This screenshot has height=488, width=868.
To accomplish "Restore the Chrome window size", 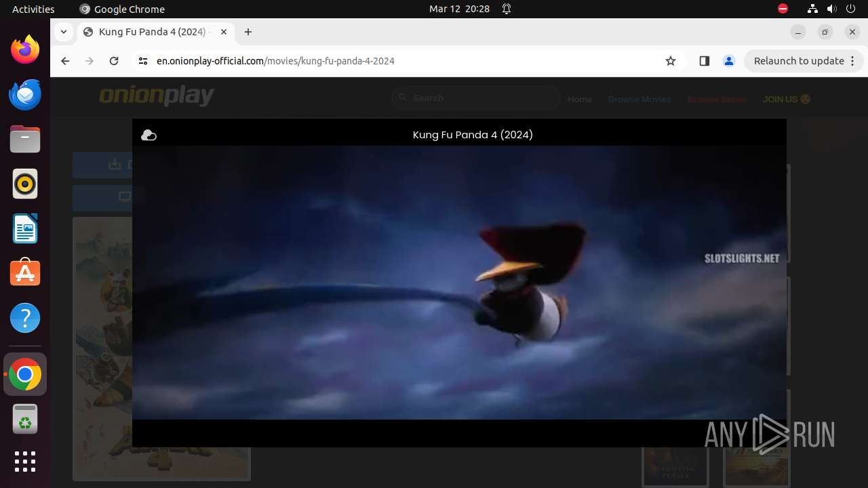I will pyautogui.click(x=825, y=32).
